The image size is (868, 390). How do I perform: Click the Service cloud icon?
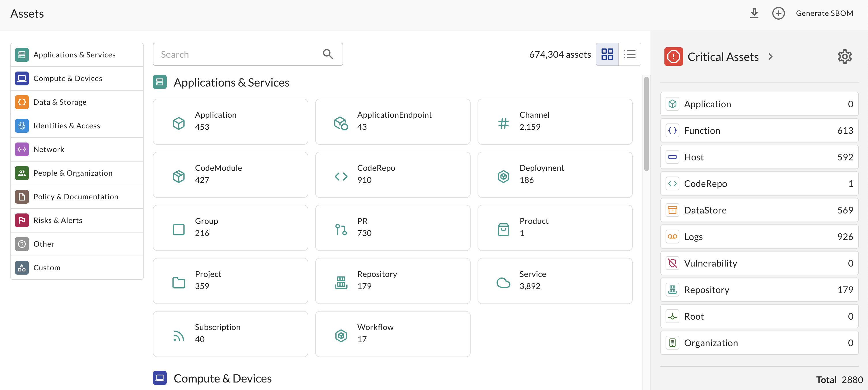click(x=503, y=282)
